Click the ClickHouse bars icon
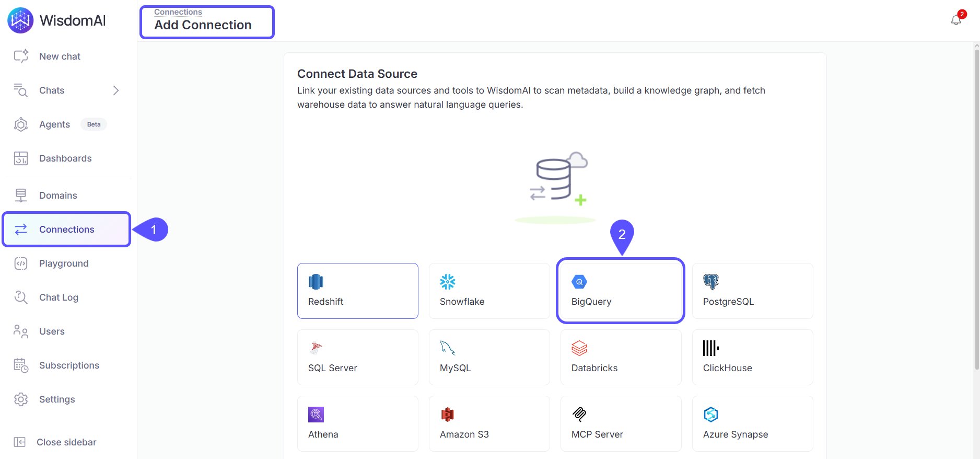This screenshot has height=459, width=980. 711,348
